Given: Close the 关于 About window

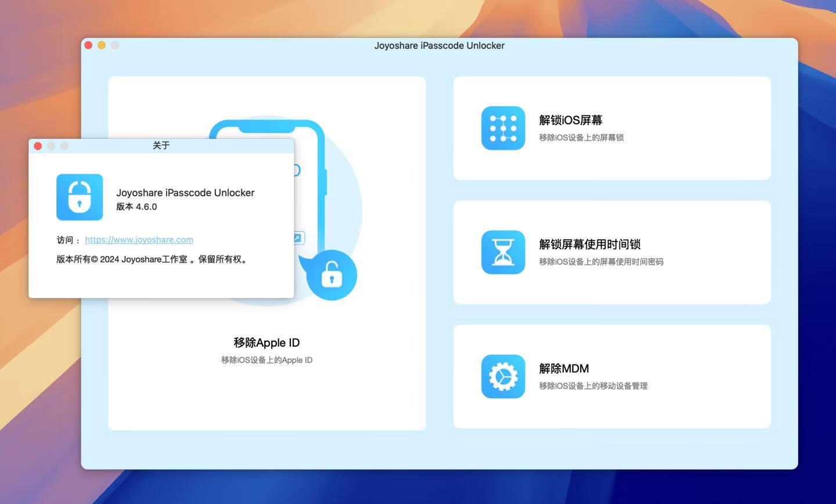Looking at the screenshot, I should click(x=38, y=146).
